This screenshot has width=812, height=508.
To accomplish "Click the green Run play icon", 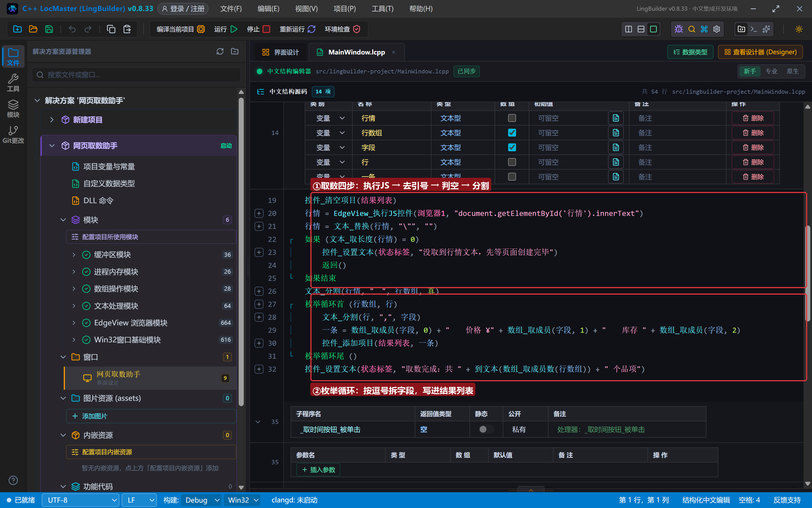I will pos(234,29).
